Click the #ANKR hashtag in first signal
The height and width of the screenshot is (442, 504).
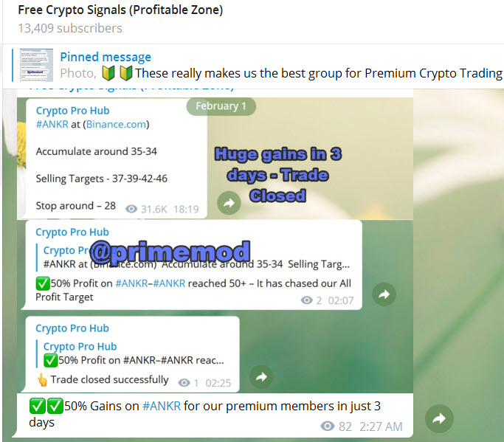click(x=52, y=125)
